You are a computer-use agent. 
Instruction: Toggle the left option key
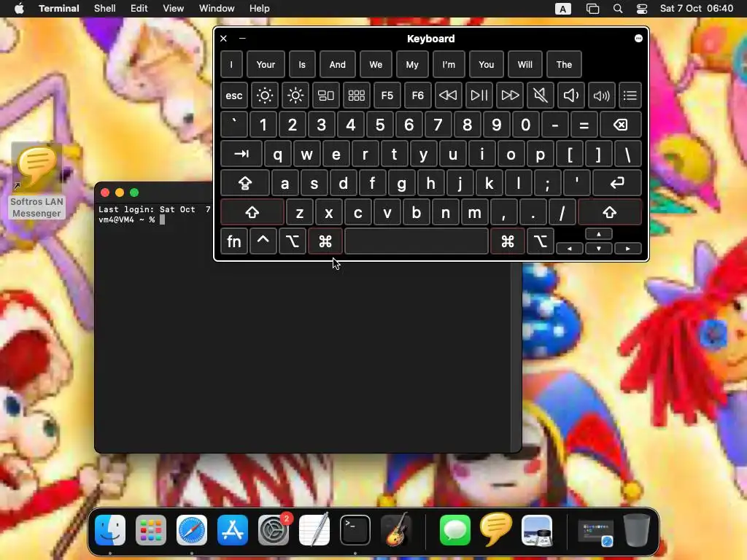coord(292,241)
